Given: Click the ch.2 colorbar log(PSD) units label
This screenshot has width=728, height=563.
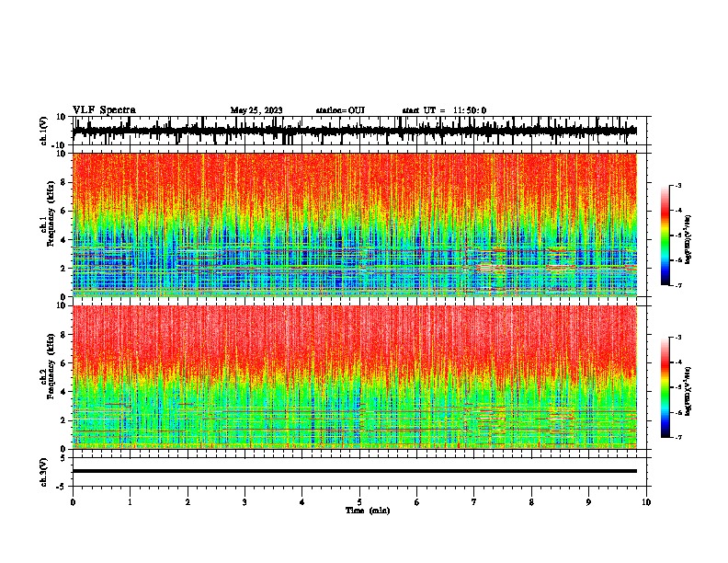Looking at the screenshot, I should tap(688, 391).
